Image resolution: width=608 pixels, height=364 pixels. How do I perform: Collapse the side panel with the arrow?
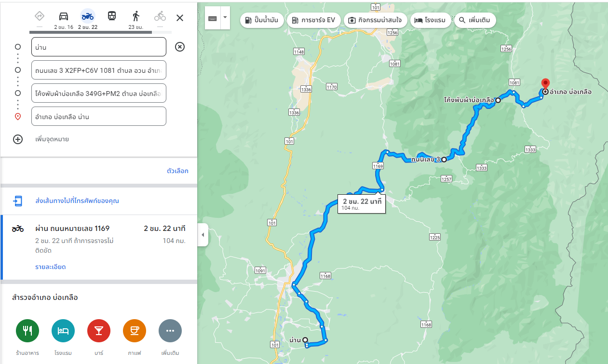[203, 235]
